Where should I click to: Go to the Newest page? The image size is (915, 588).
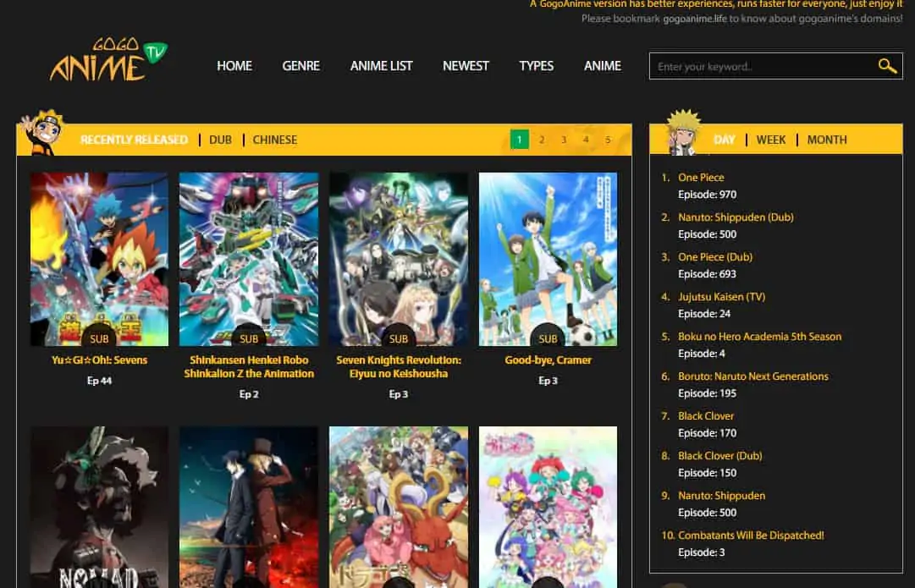(466, 66)
